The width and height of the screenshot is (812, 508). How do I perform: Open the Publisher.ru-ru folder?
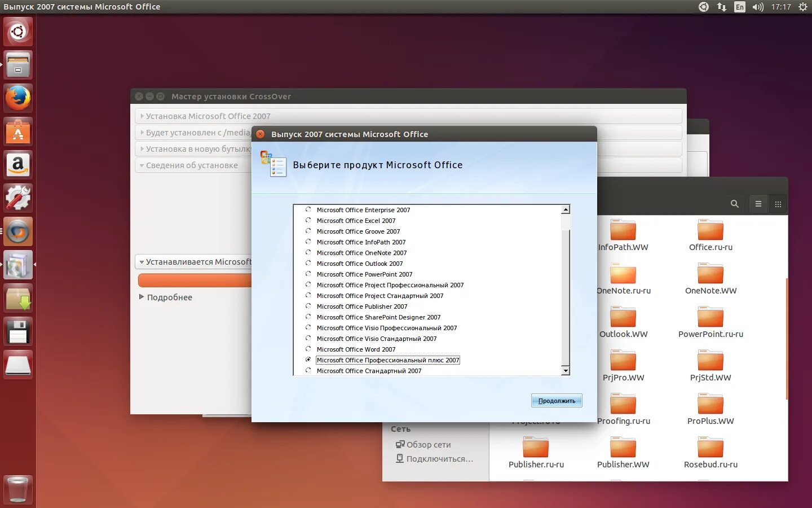(536, 453)
